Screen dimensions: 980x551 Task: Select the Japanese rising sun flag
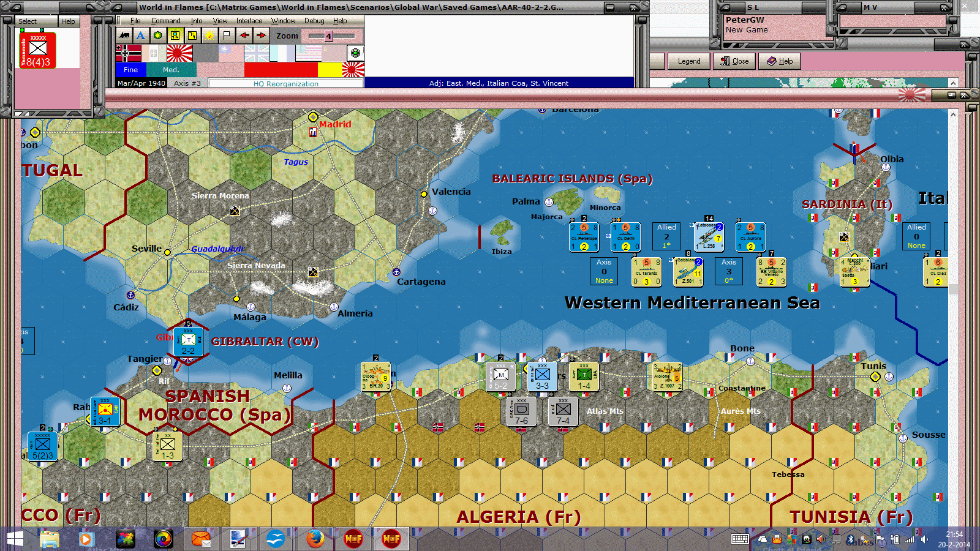pos(179,53)
